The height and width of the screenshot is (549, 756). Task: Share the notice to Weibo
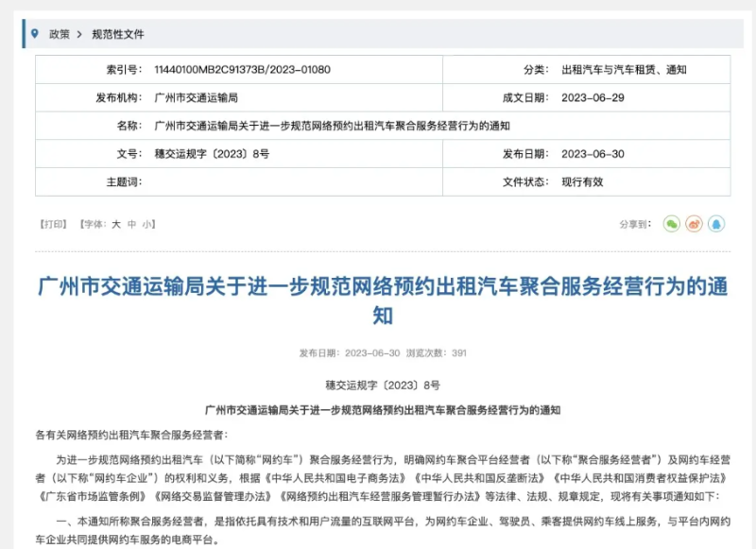tap(694, 224)
